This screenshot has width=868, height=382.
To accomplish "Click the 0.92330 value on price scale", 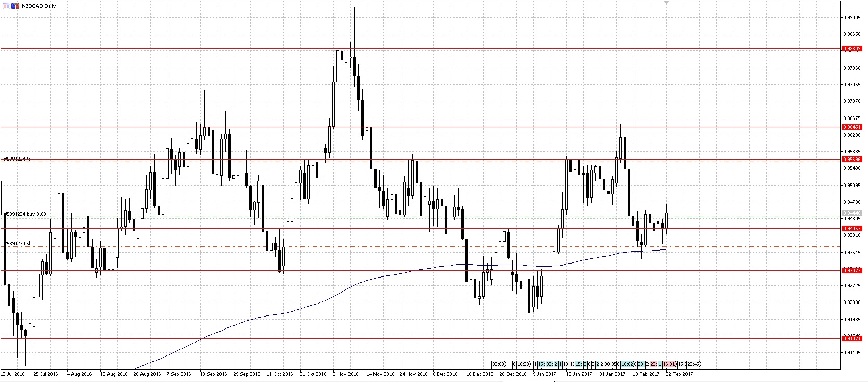I will click(x=853, y=302).
